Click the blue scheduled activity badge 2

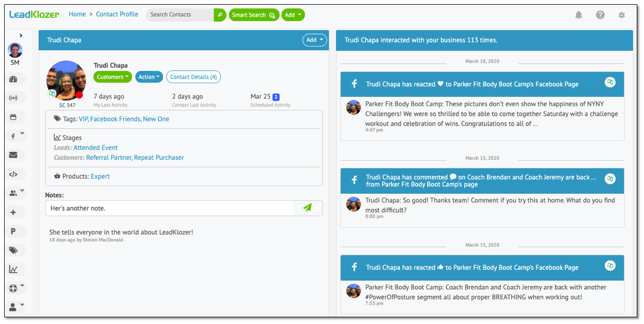(x=276, y=97)
